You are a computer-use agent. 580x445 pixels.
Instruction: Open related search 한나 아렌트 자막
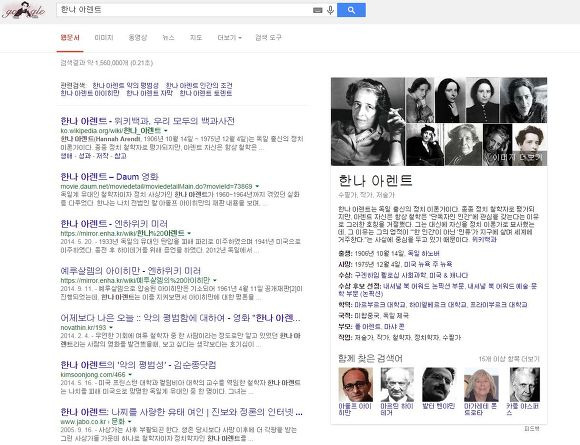149,93
